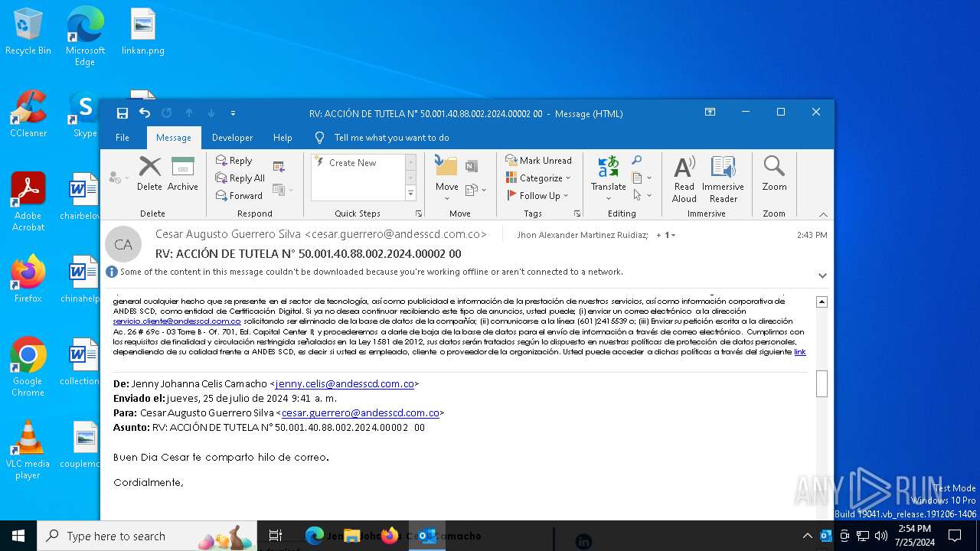Start Read Aloud

pos(684,179)
